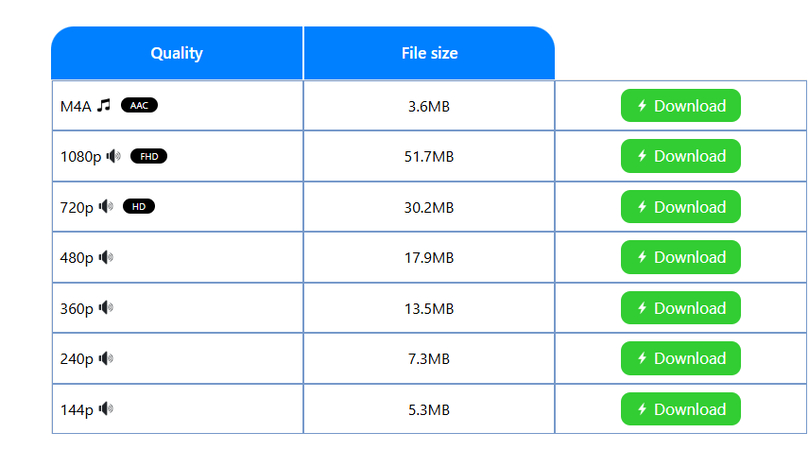
Task: Select the 480p quality label
Action: (x=77, y=258)
